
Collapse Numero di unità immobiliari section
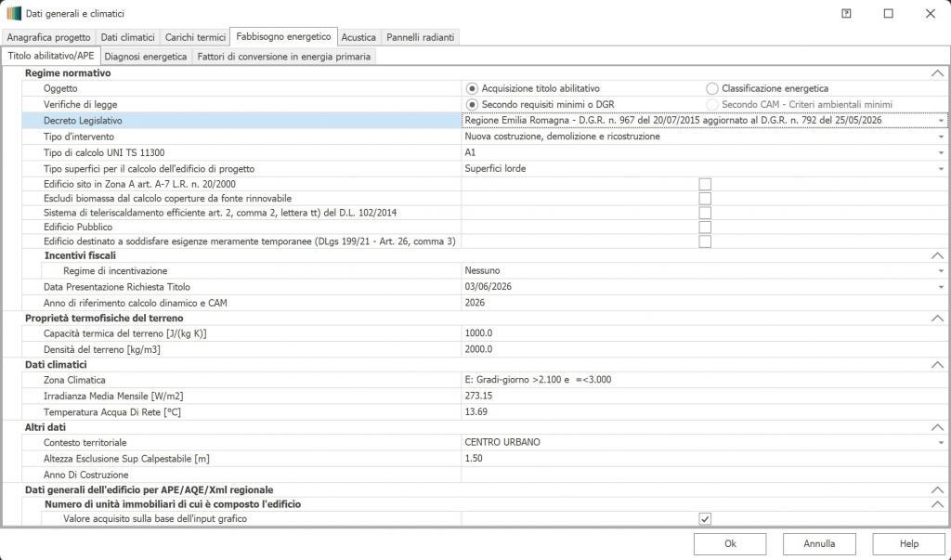(x=937, y=504)
